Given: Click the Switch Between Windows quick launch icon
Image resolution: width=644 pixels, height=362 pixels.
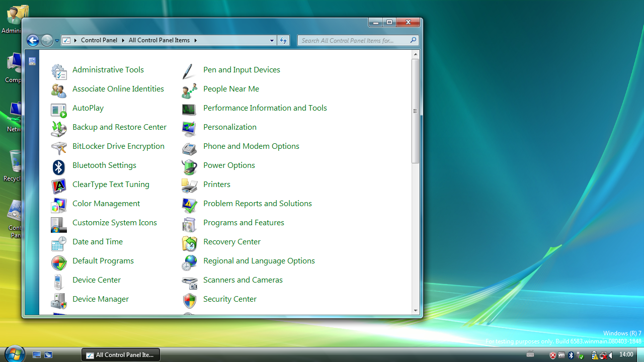Looking at the screenshot, I should (48, 355).
